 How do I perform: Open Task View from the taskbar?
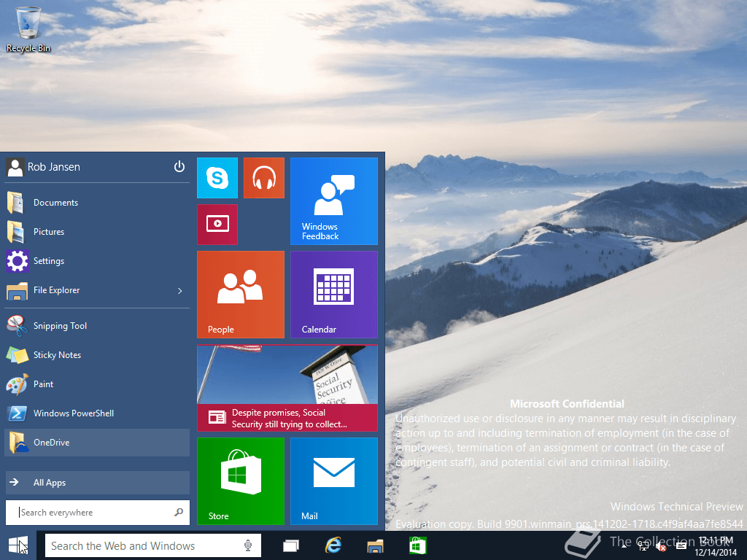point(290,545)
